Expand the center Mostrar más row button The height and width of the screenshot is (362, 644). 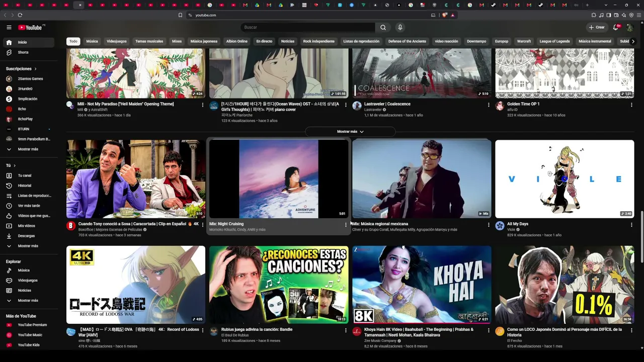[x=350, y=132]
